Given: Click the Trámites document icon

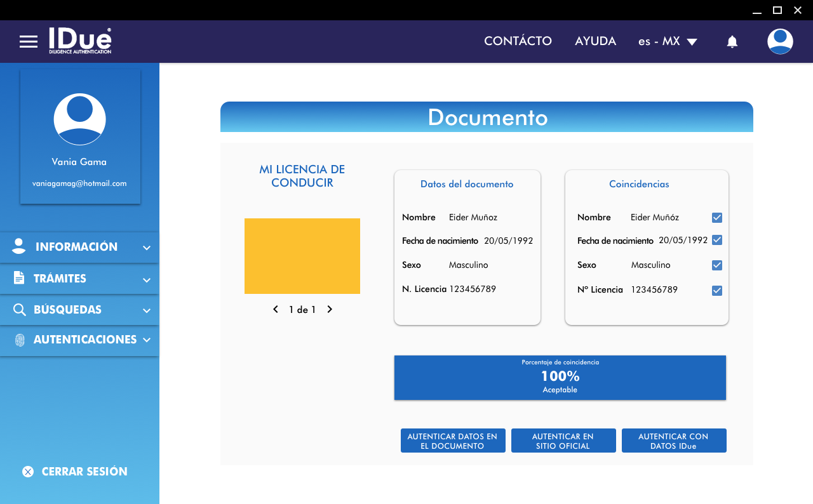Looking at the screenshot, I should [19, 278].
